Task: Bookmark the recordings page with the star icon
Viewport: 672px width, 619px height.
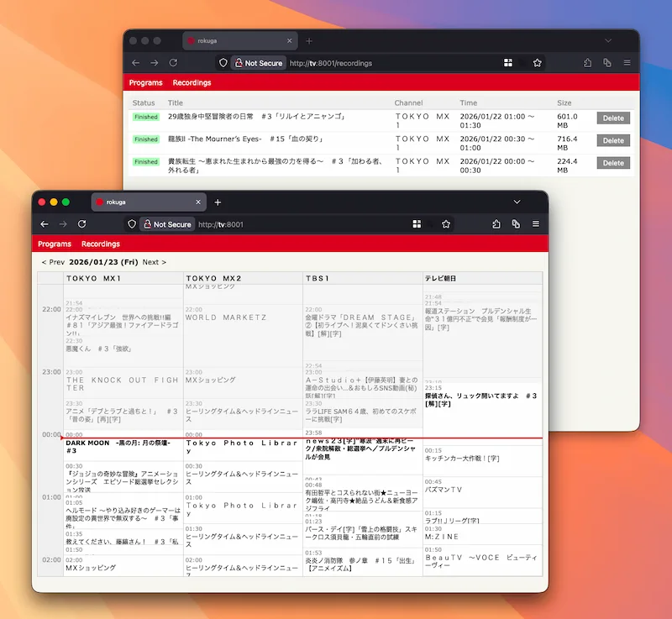Action: tap(537, 63)
